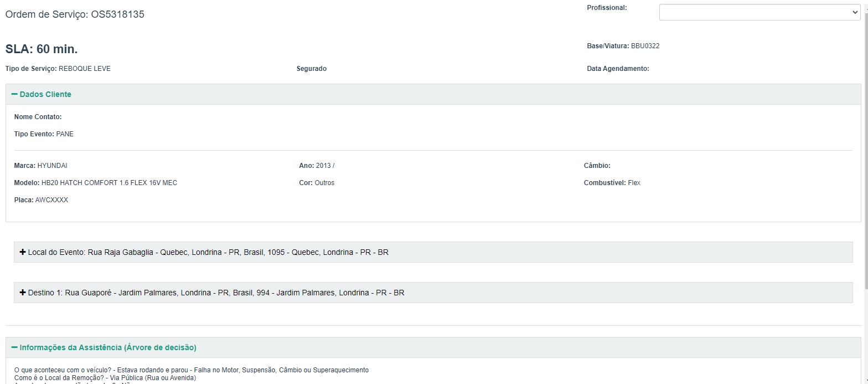Click the SLA: 60 min. heading
The image size is (868, 384).
click(x=42, y=49)
